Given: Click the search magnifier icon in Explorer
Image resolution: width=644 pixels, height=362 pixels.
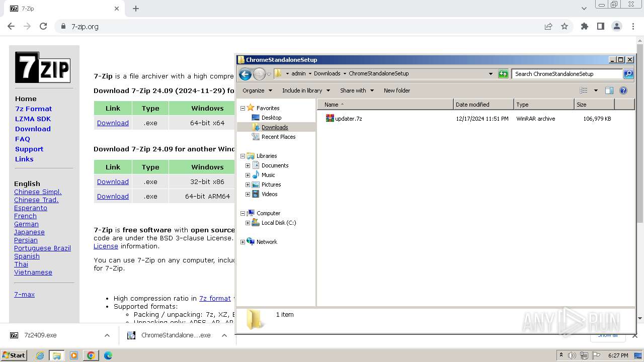Looking at the screenshot, I should [x=628, y=74].
